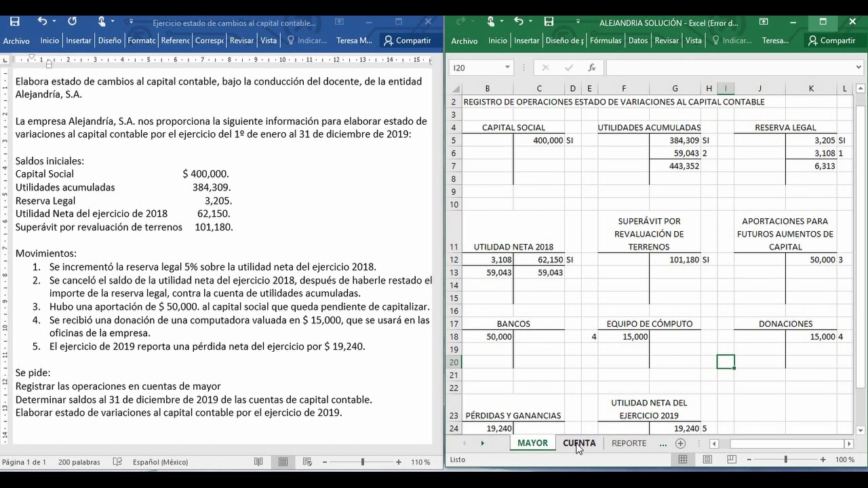868x488 pixels.
Task: Click Word's proofing check icon in status bar
Action: pos(117,462)
